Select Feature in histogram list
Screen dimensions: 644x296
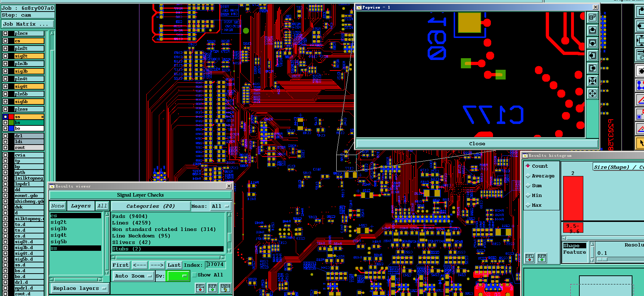(x=575, y=252)
